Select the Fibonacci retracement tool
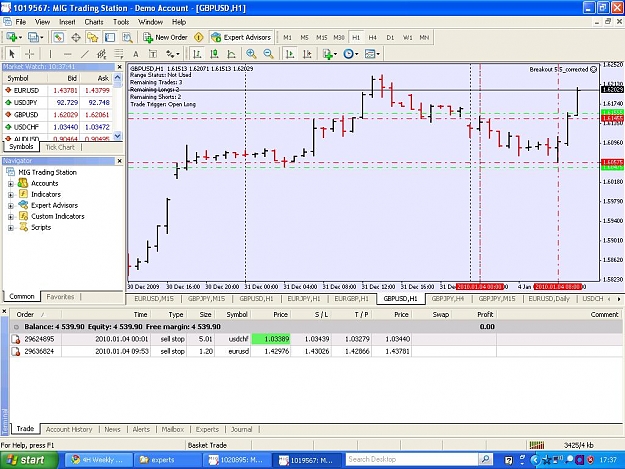 coord(119,53)
